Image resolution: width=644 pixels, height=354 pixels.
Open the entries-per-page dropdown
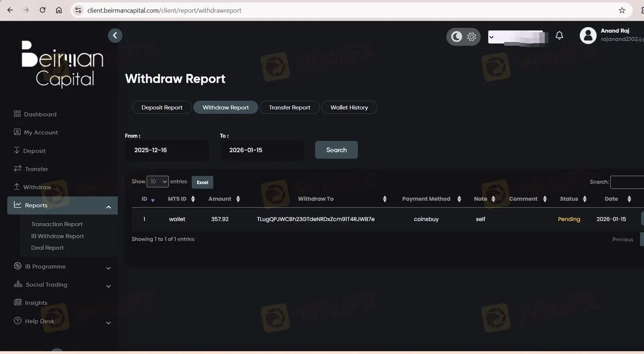(x=158, y=182)
